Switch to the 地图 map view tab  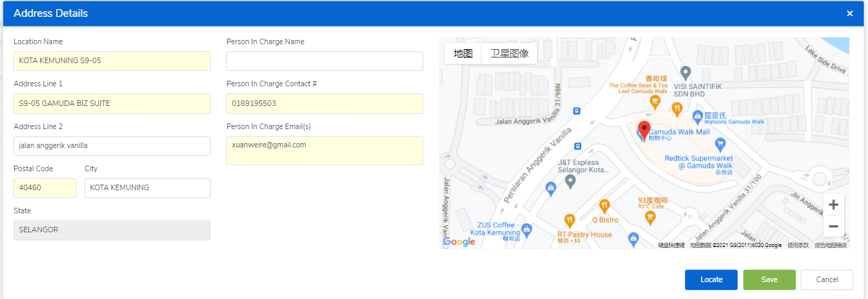(x=462, y=53)
